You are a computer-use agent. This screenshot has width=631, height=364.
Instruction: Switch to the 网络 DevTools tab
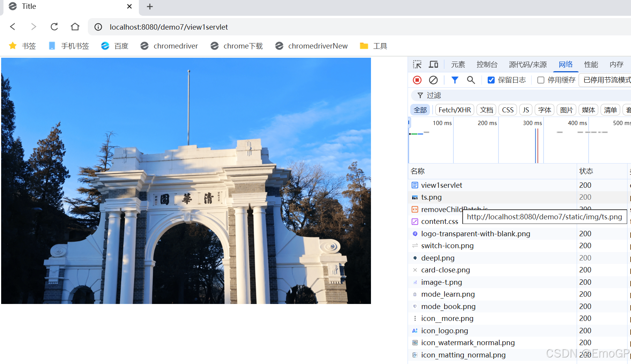click(566, 64)
